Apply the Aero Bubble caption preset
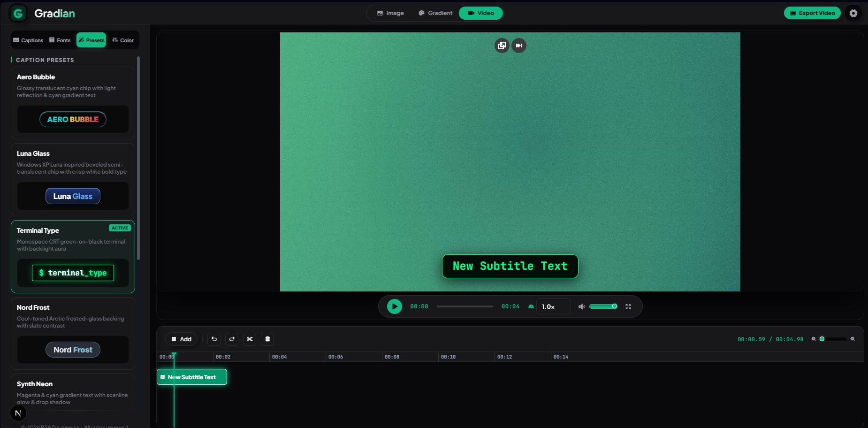Screen dimensions: 868x428 coord(73,103)
